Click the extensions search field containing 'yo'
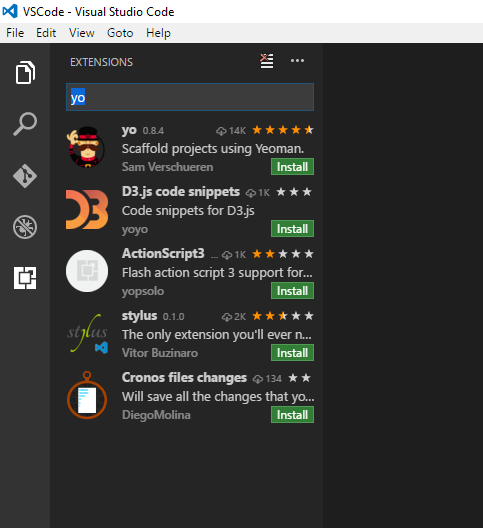 pyautogui.click(x=190, y=97)
